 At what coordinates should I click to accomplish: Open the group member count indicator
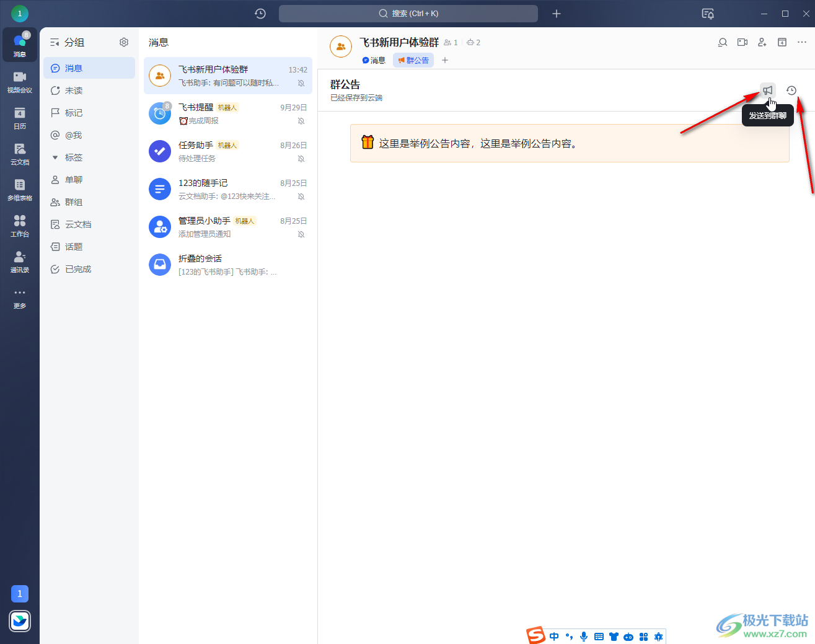tap(451, 42)
